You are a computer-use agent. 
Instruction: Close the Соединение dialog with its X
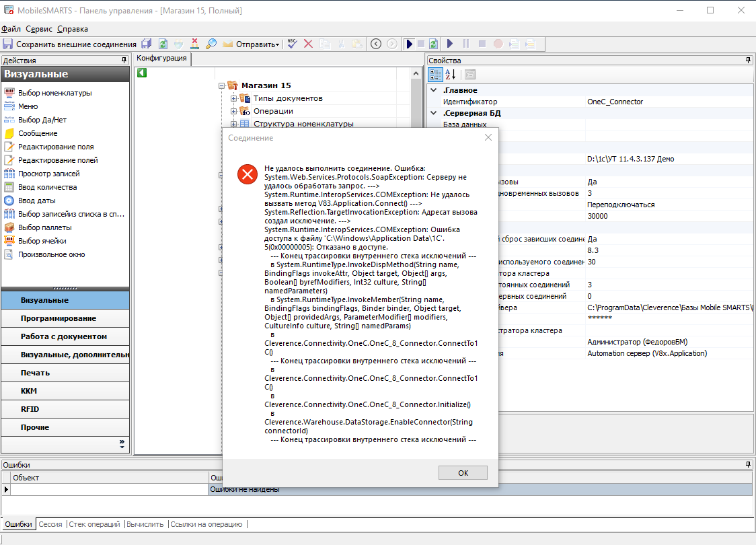[x=488, y=137]
